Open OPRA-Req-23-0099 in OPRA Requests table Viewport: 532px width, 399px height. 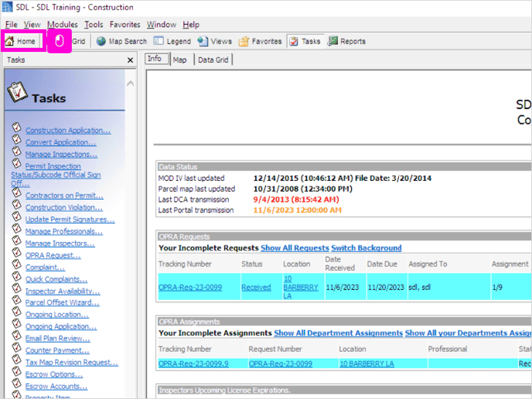coord(190,288)
